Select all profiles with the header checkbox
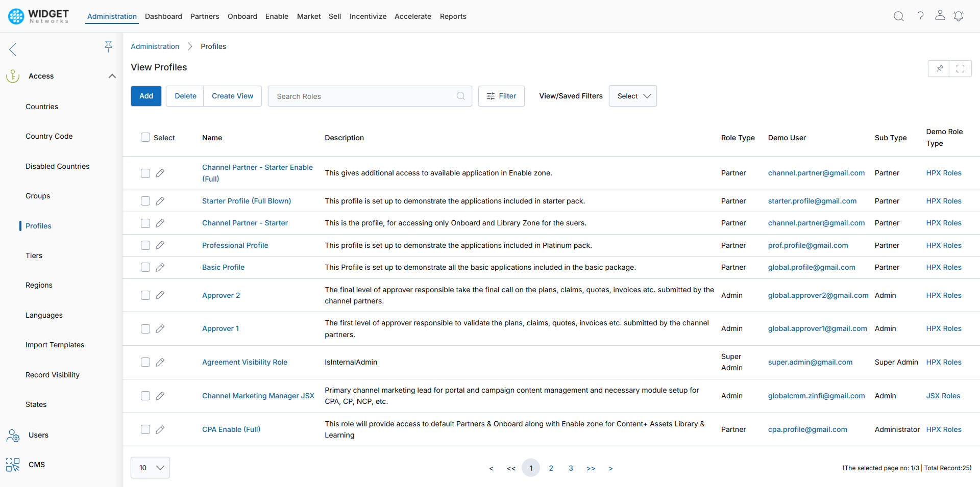Viewport: 980px width, 487px height. click(x=145, y=137)
